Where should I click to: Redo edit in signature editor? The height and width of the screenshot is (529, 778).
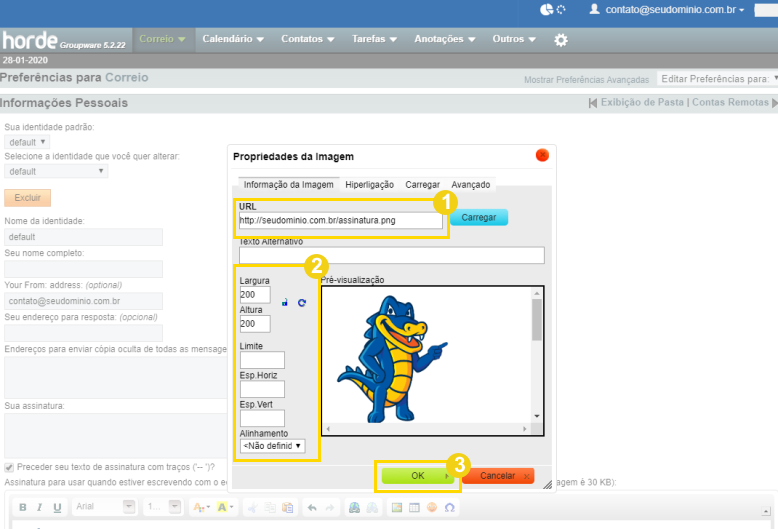pyautogui.click(x=329, y=507)
